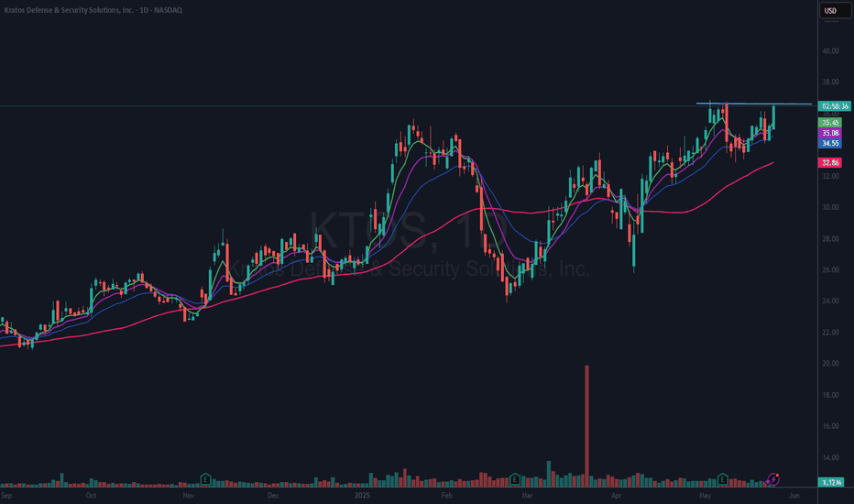Click the Oct label on time axis

[91, 496]
